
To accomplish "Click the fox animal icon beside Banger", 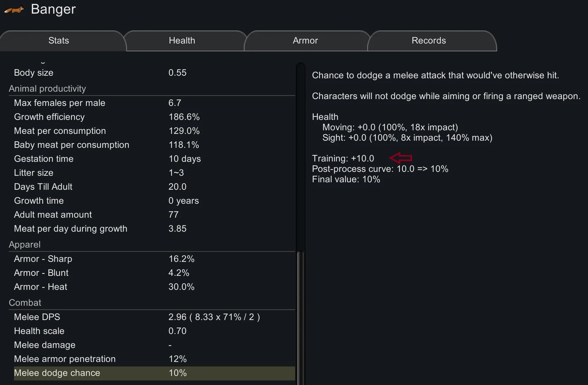I will [14, 10].
